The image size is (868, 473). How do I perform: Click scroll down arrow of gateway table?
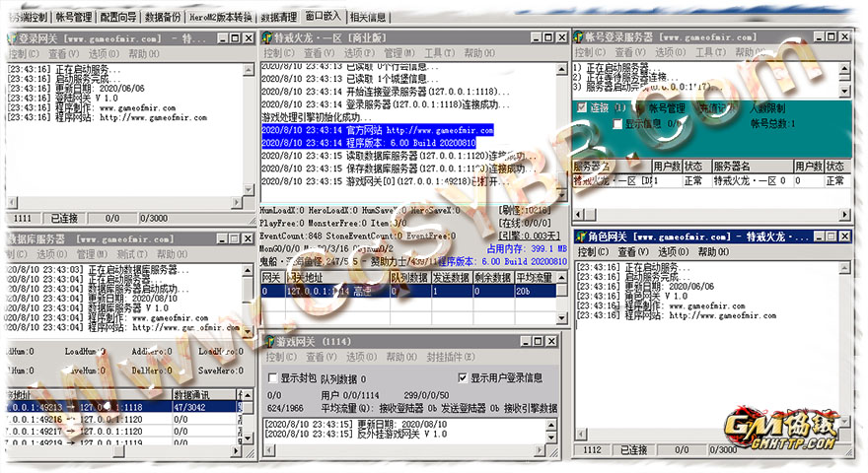(x=562, y=318)
